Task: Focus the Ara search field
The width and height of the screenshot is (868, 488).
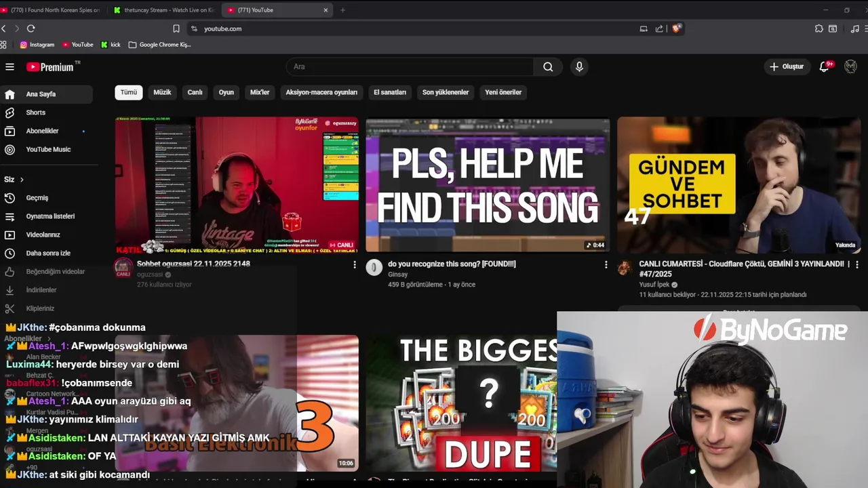Action: click(x=410, y=66)
